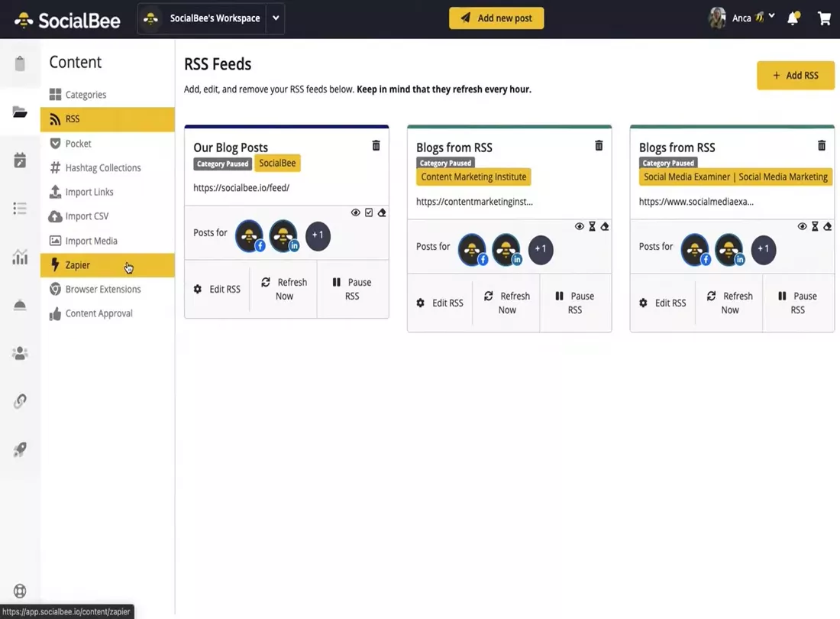Screen dimensions: 840x619
Task: Open the concierge bell icon in sidebar
Action: 20,305
